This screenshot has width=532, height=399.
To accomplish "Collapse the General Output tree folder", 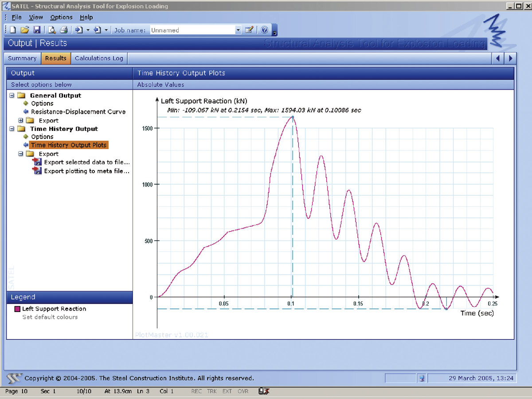I will tap(12, 95).
